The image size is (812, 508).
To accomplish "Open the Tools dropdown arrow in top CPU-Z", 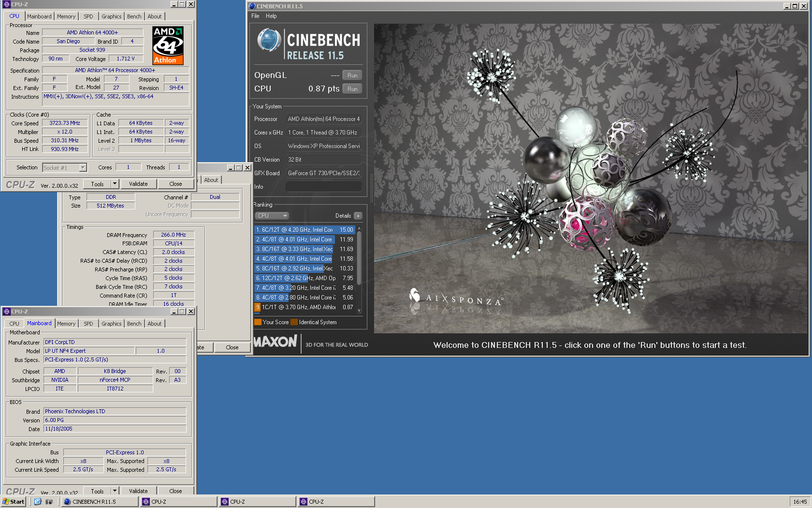I will coord(115,184).
